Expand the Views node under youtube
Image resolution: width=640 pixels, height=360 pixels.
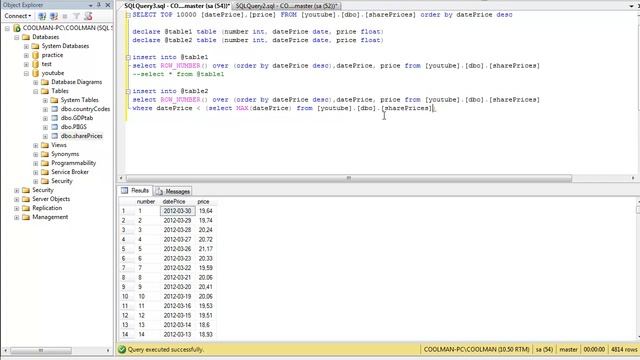[36, 145]
